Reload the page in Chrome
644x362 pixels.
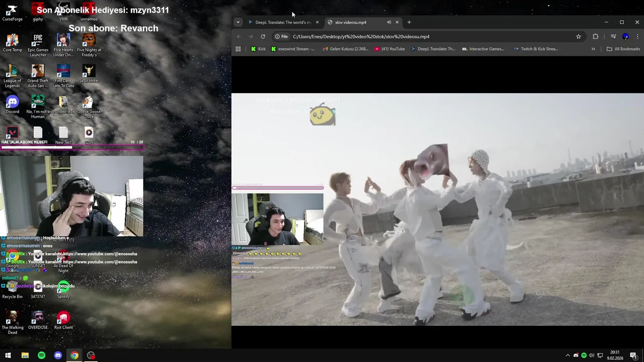(x=263, y=36)
